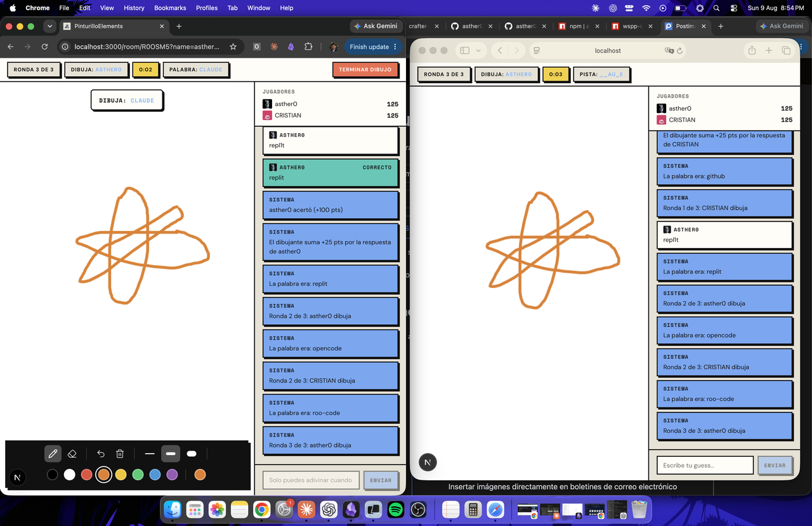Click the Safari localhost address field

click(x=608, y=51)
